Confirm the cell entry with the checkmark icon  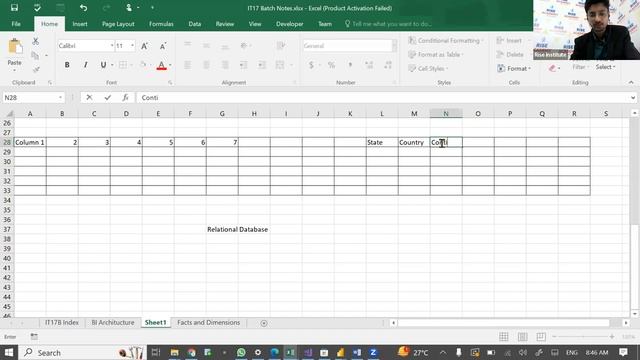click(x=107, y=98)
